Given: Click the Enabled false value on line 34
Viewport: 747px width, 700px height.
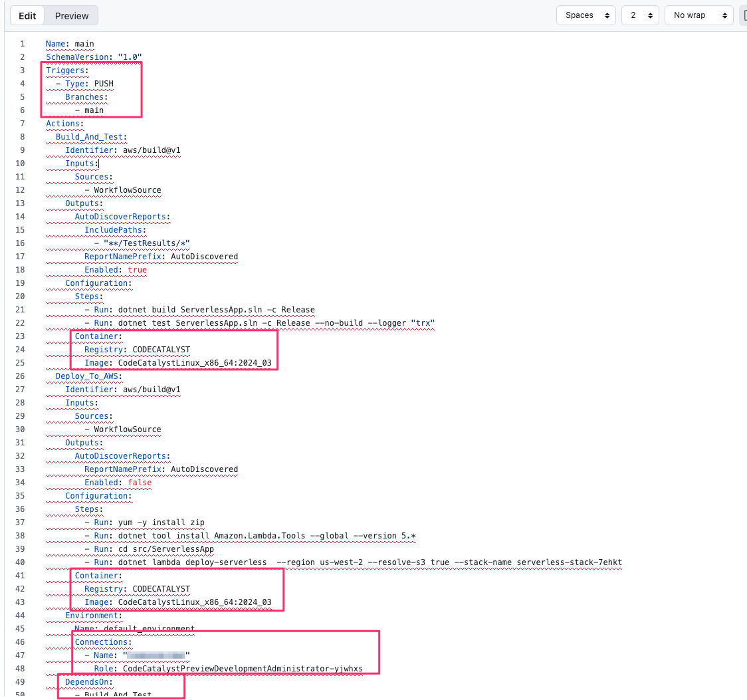Looking at the screenshot, I should point(140,483).
